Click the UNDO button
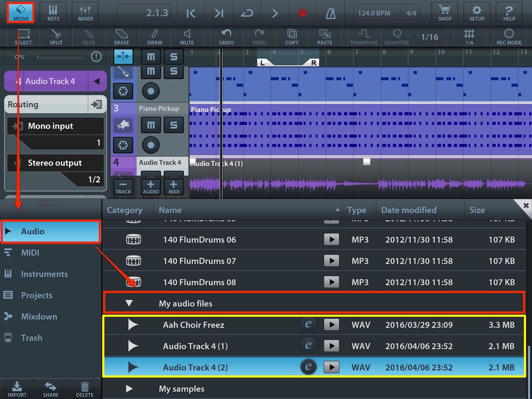The height and width of the screenshot is (399, 532). click(x=227, y=37)
